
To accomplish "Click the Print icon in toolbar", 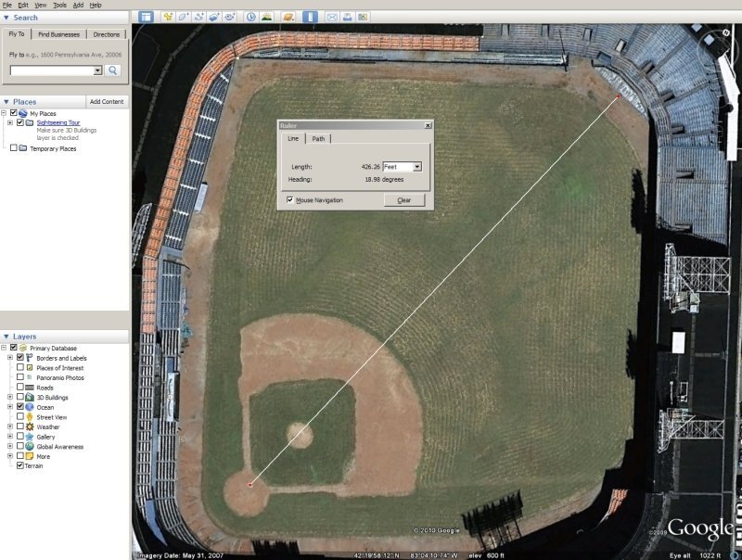I will click(348, 17).
